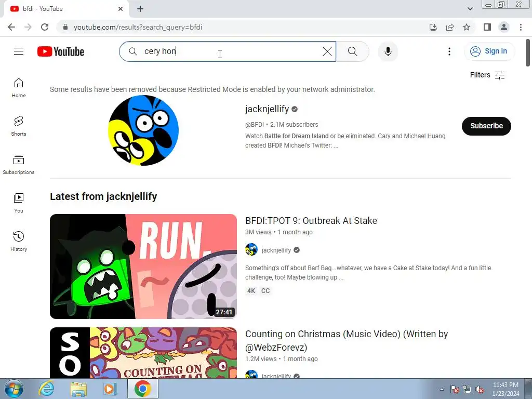Toggle Chrome side panel
Viewport: 532px width, 399px height.
pos(487,27)
